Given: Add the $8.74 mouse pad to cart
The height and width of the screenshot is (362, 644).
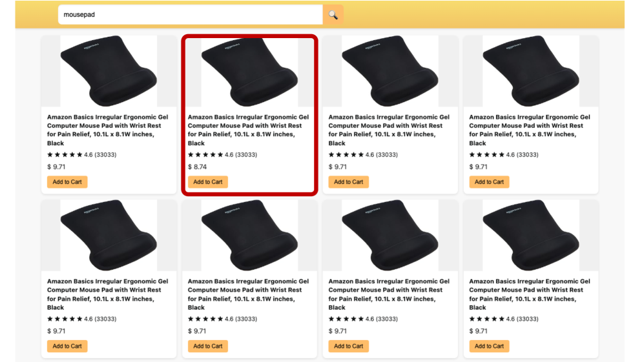Looking at the screenshot, I should 208,182.
